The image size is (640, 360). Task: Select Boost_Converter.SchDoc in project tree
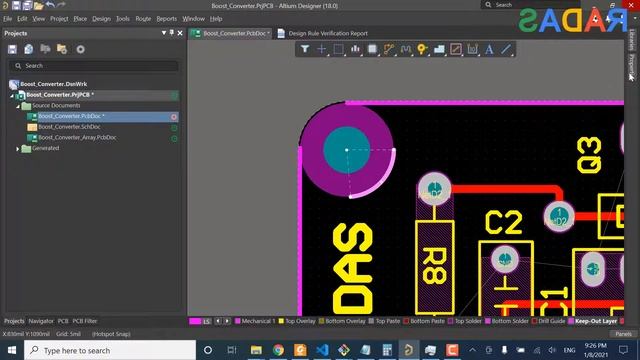[69, 127]
